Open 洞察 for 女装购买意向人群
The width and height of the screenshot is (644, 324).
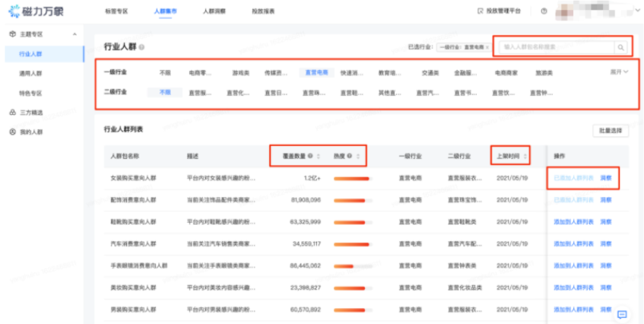coord(606,178)
